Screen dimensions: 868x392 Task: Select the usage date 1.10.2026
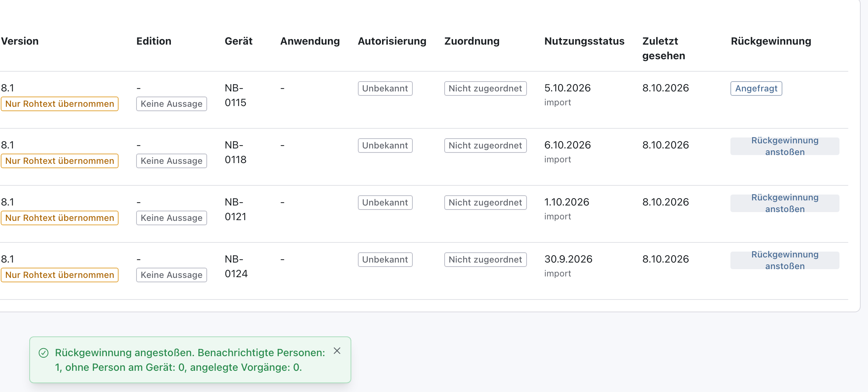click(x=566, y=202)
